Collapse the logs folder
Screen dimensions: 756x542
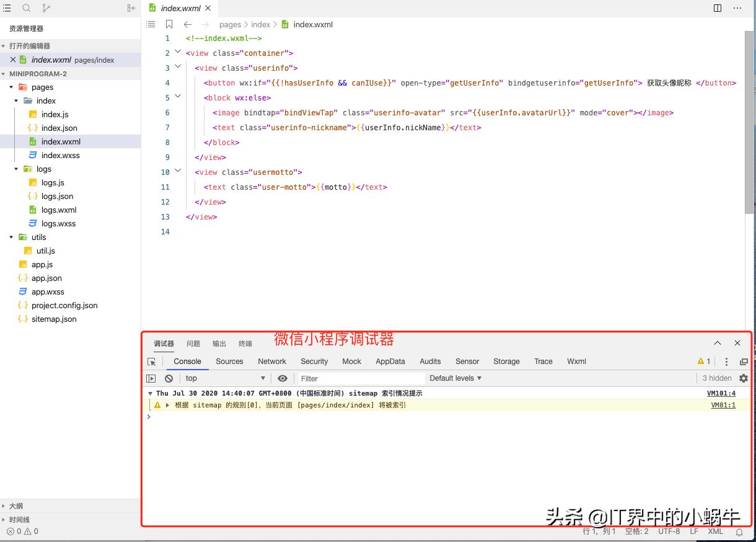tap(16, 169)
